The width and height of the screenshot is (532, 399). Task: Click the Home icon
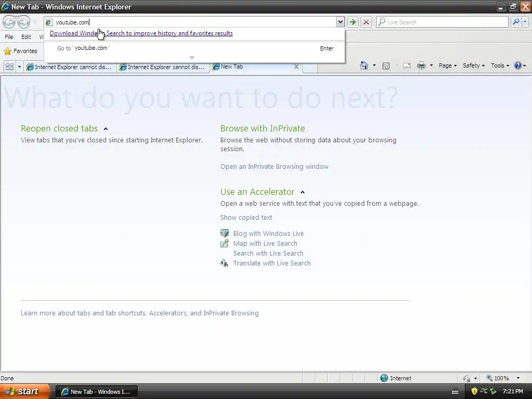(x=364, y=65)
